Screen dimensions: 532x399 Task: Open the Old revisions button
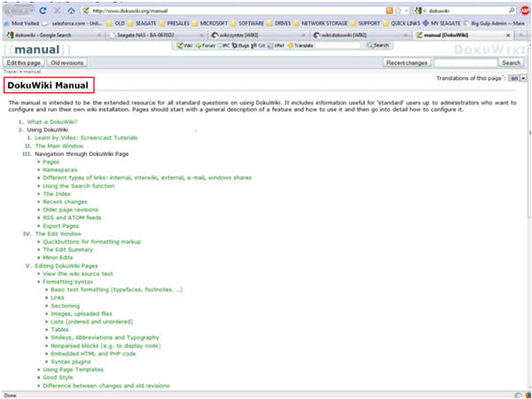pos(67,63)
